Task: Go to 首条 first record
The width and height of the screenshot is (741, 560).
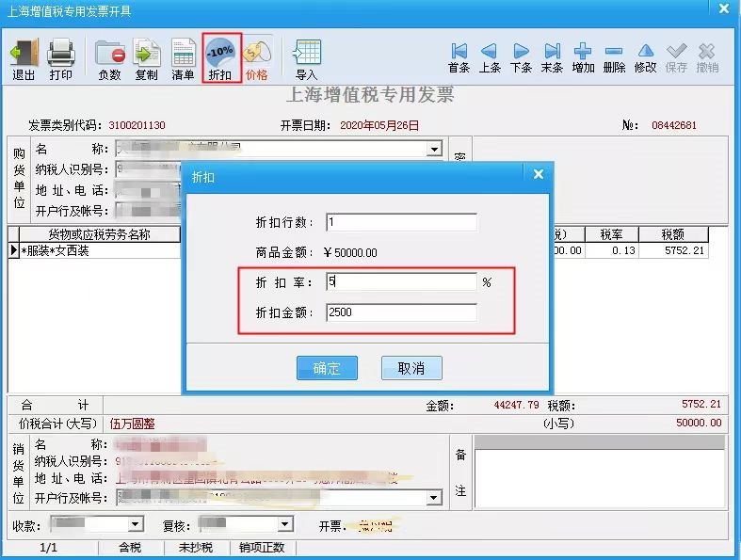Action: [459, 58]
